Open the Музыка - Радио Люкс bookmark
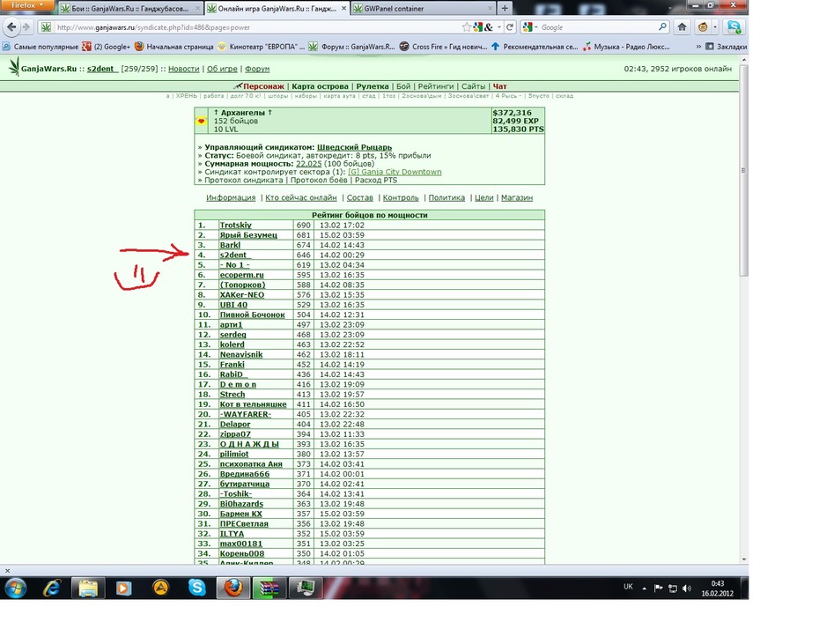The height and width of the screenshot is (644, 819). point(626,47)
